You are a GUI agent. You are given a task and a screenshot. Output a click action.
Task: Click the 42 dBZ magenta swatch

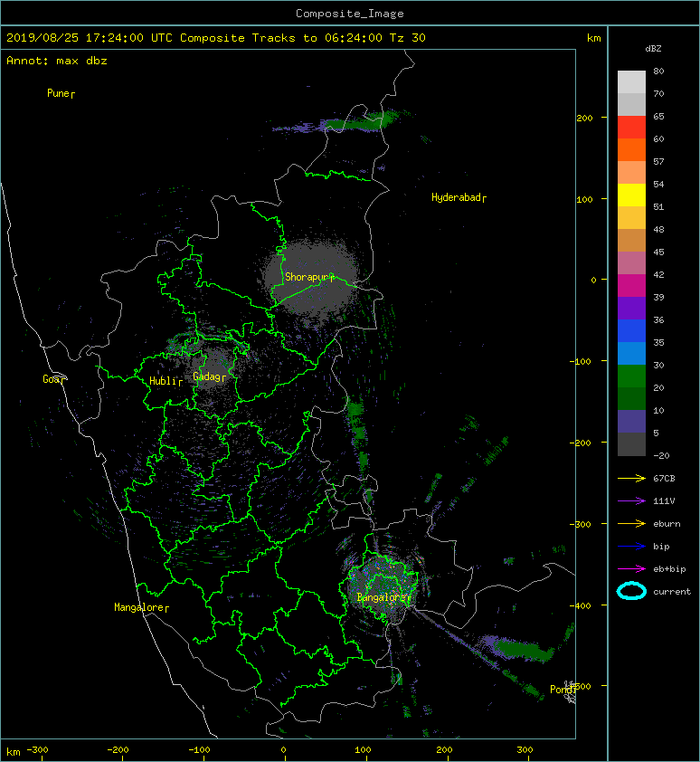[x=631, y=285]
